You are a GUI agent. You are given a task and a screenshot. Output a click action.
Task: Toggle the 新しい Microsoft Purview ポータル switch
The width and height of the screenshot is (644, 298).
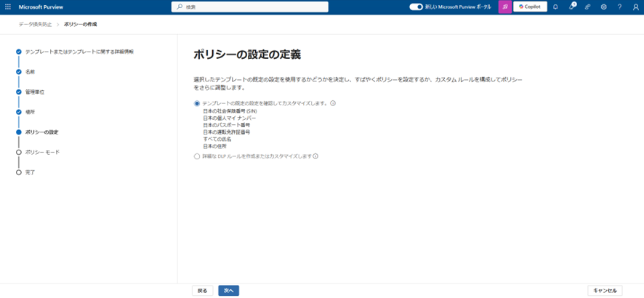click(x=416, y=7)
